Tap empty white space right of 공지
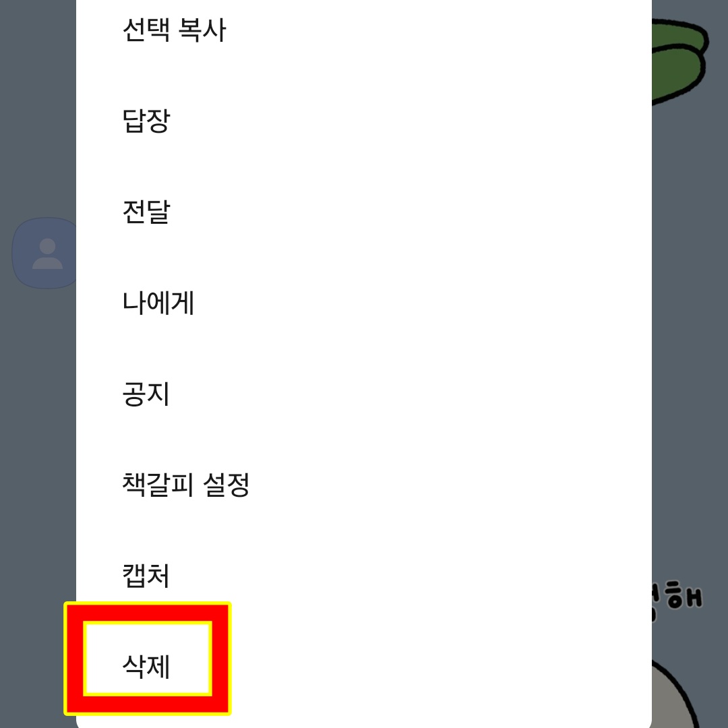 408,394
